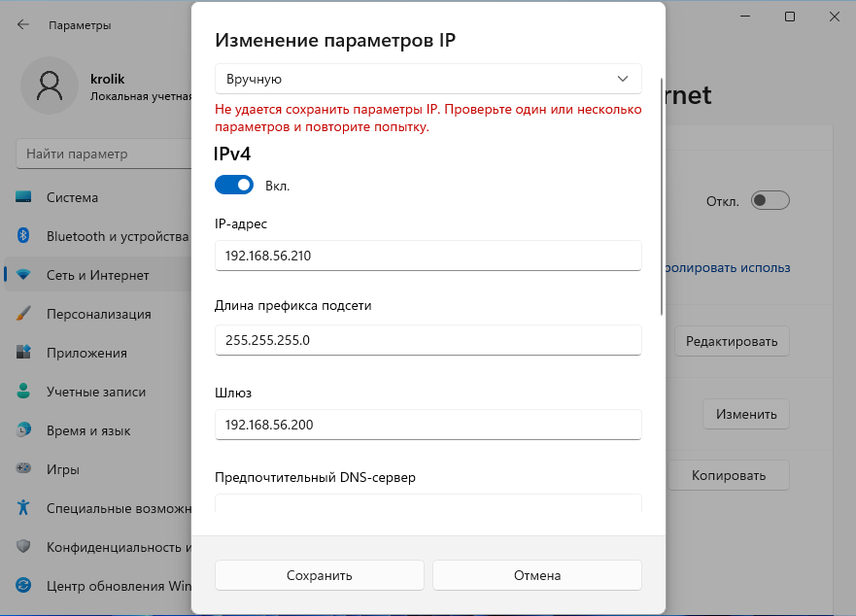Open the krolik user avatar icon
Image resolution: width=856 pixels, height=616 pixels.
click(x=50, y=86)
